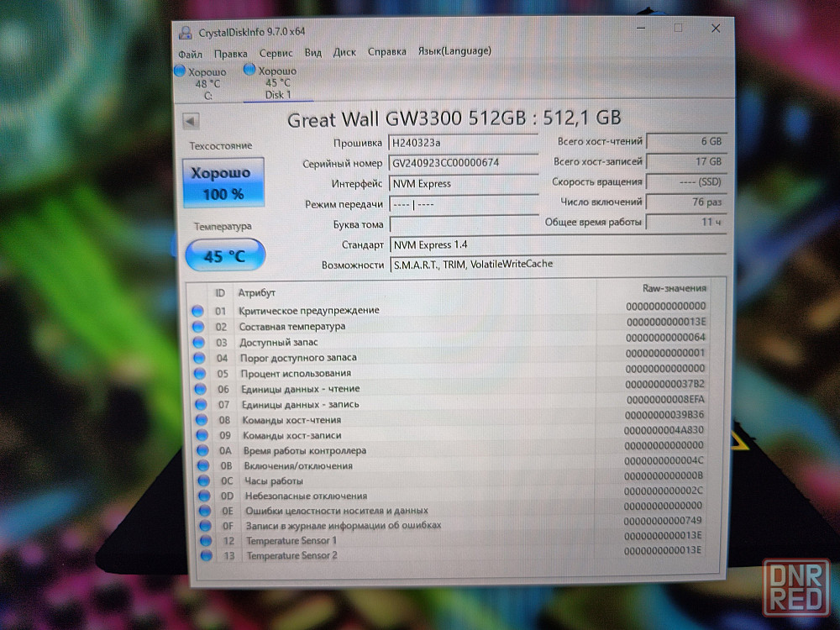The height and width of the screenshot is (630, 840).
Task: Click status dot for attribute 04
Action: coord(199,358)
